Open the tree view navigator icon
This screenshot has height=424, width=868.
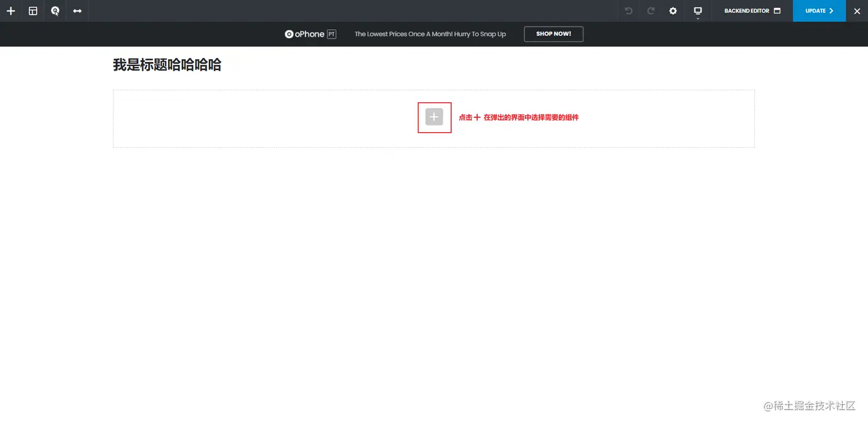(x=55, y=11)
